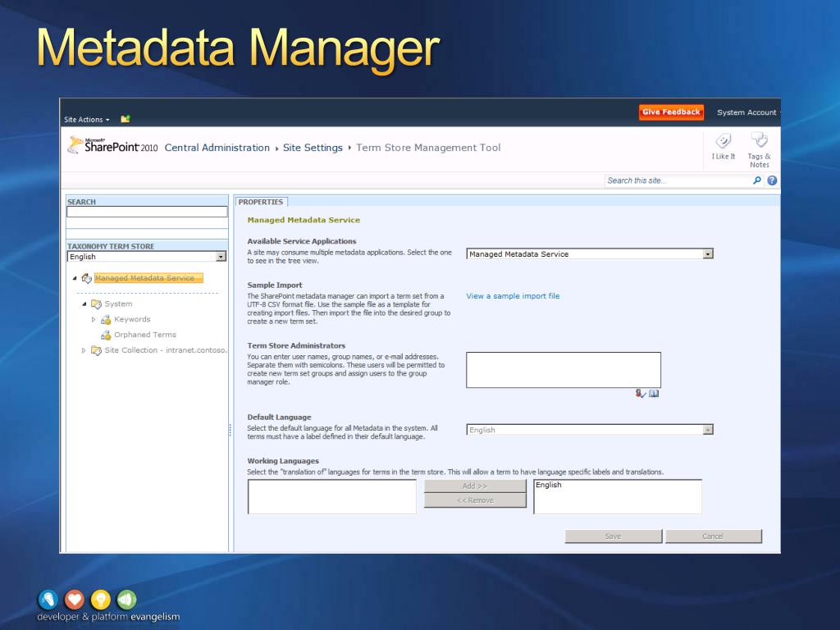This screenshot has height=630, width=840.
Task: Select Managed Metadata Service in the tree
Action: 148,278
